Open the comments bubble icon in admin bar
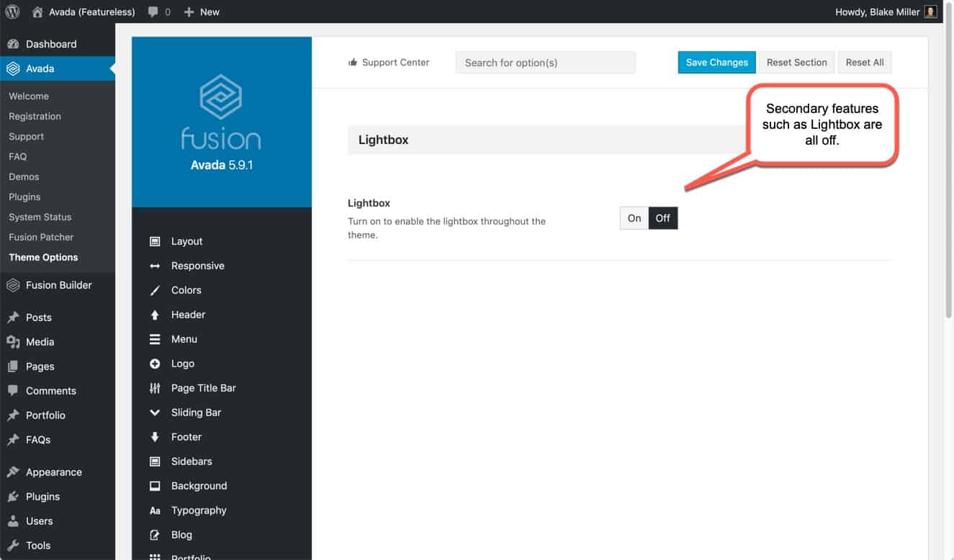The height and width of the screenshot is (560, 954). pyautogui.click(x=153, y=12)
